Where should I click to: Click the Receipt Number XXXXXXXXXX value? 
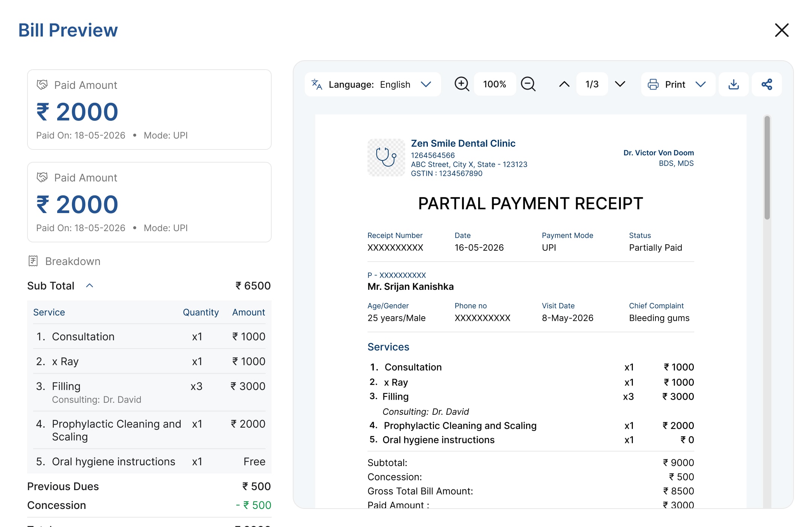[395, 248]
